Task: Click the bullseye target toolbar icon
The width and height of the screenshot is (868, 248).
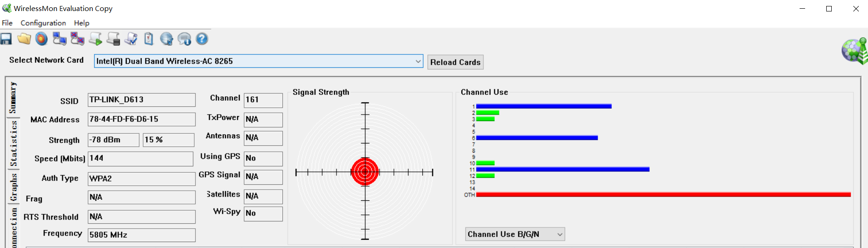Action: pyautogui.click(x=41, y=39)
